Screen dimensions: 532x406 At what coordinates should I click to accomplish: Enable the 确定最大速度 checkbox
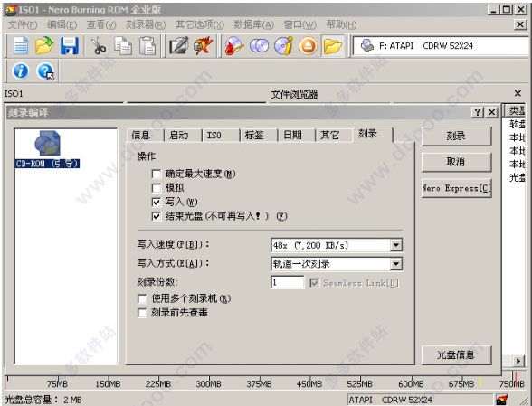click(156, 174)
